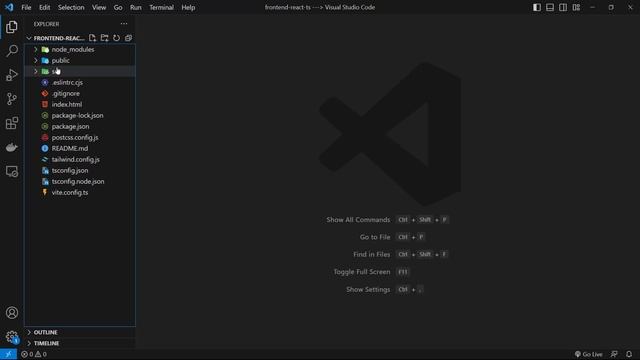Open the .eslintrc.cjs file
This screenshot has height=360, width=640.
80,82
